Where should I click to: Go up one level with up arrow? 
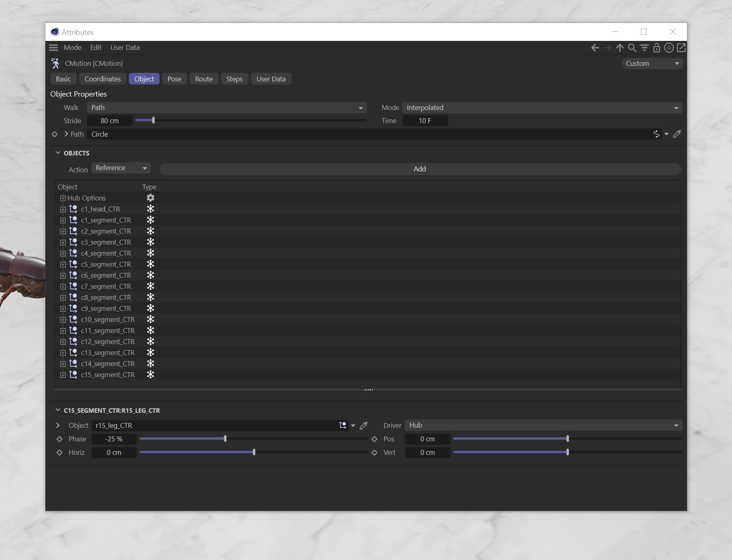pyautogui.click(x=620, y=48)
